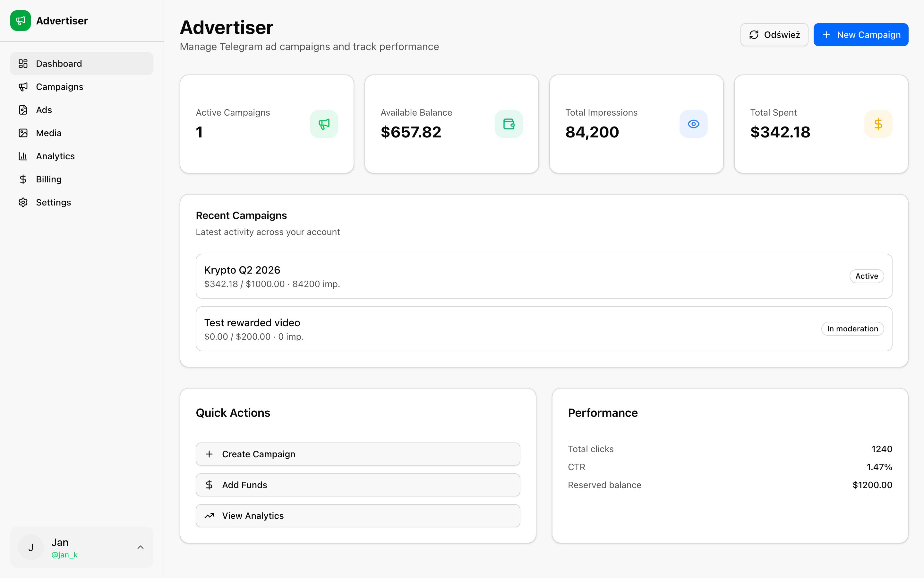
Task: Click the blue New Campaign button
Action: pos(860,35)
